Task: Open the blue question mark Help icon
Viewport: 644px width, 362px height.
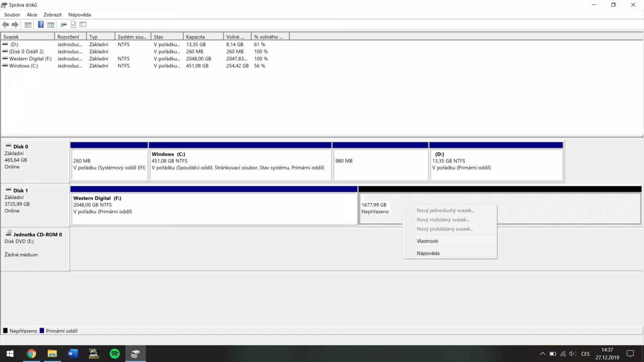Action: (41, 25)
